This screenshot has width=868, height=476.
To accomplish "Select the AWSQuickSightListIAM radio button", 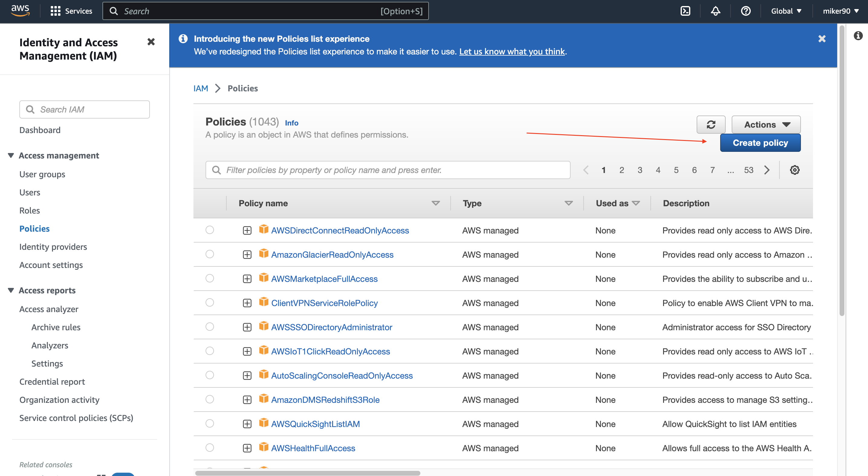I will pos(209,424).
